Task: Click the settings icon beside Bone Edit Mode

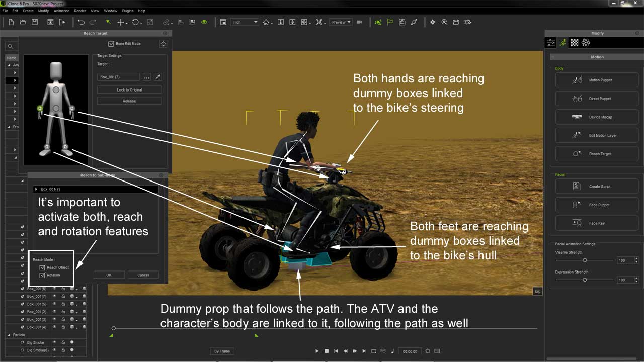Action: pos(163,44)
